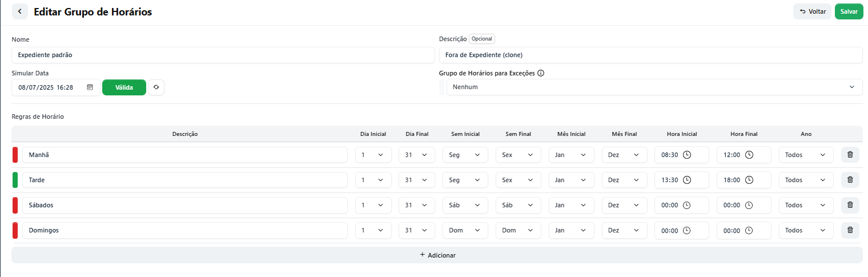Click clock icon in Sábados Hora Inicial

(x=687, y=205)
